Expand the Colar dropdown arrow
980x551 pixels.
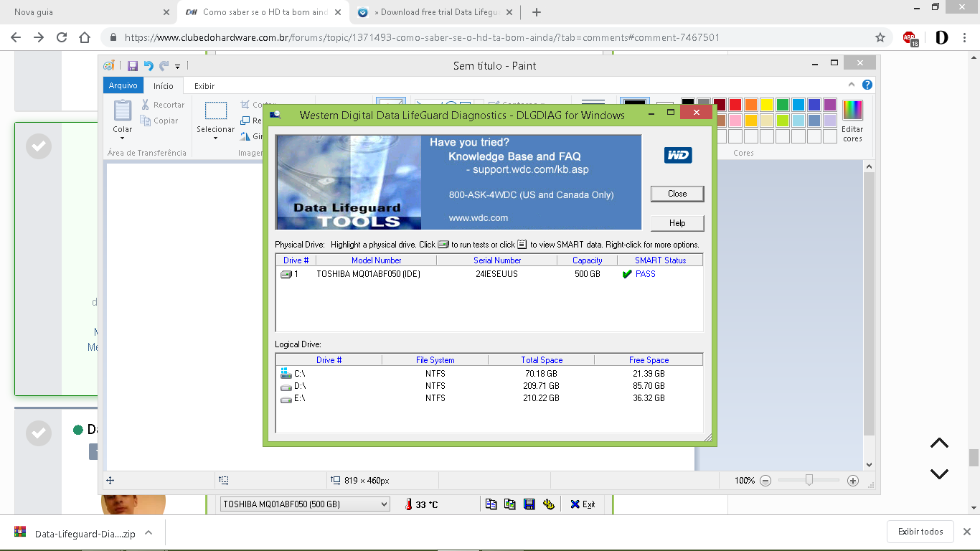click(123, 138)
